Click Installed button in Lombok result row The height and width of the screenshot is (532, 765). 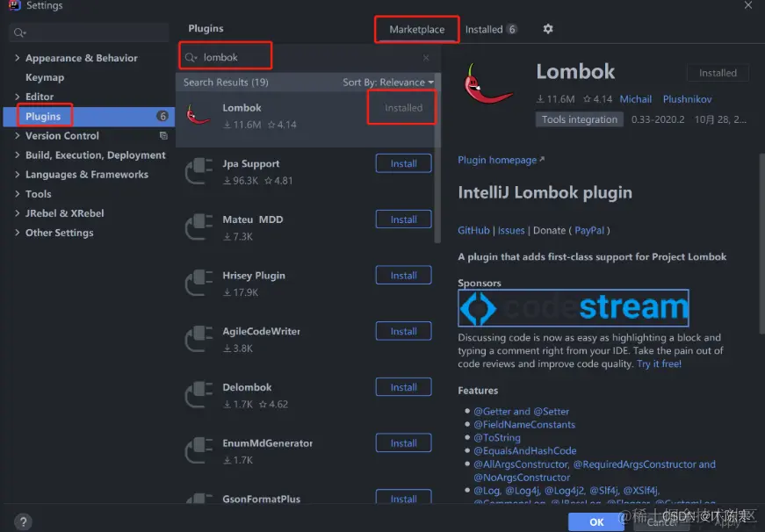403,108
